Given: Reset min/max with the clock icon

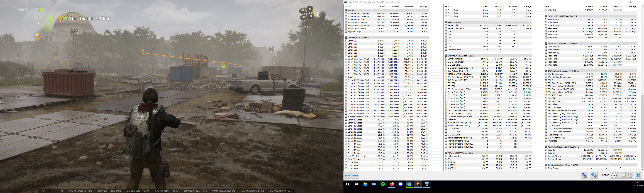Looking at the screenshot, I should tap(614, 175).
